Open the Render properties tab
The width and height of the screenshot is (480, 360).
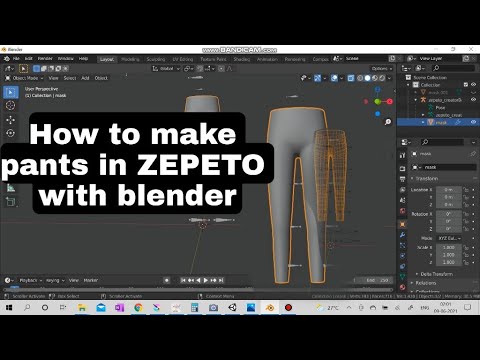[403, 169]
